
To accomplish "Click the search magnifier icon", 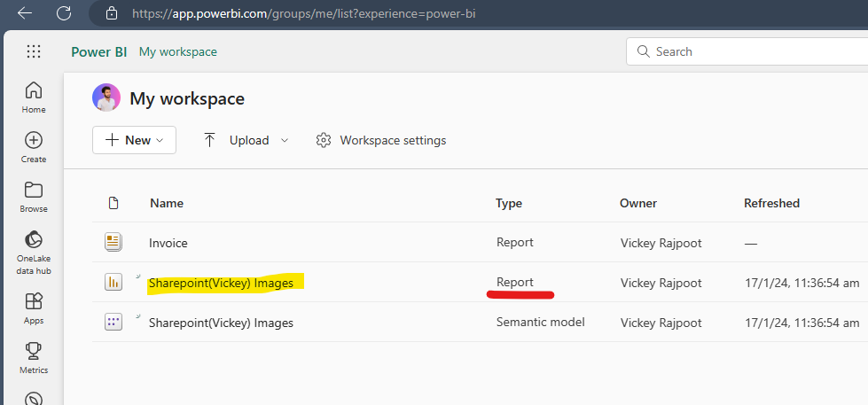I will [644, 51].
